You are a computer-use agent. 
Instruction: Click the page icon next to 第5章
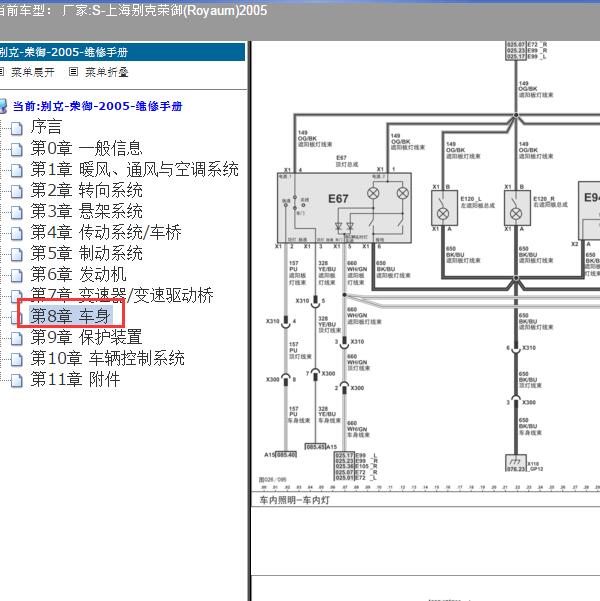click(16, 255)
